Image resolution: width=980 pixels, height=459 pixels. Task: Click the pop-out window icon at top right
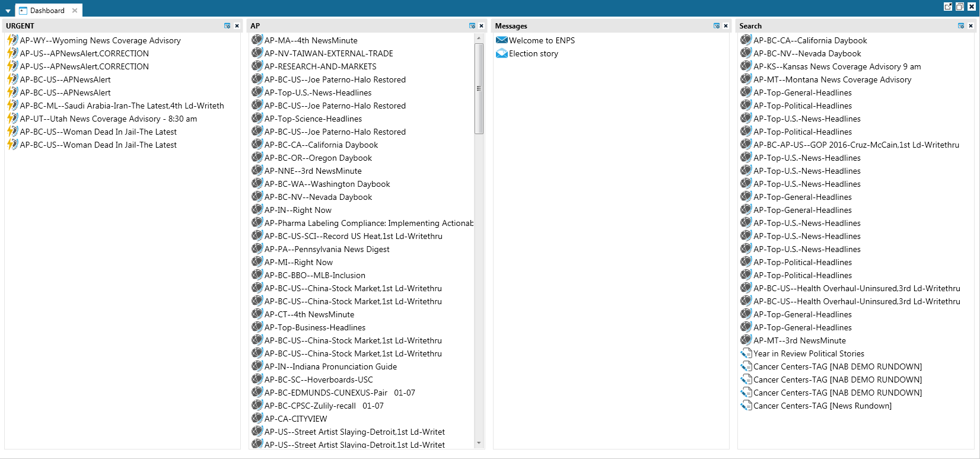[948, 7]
